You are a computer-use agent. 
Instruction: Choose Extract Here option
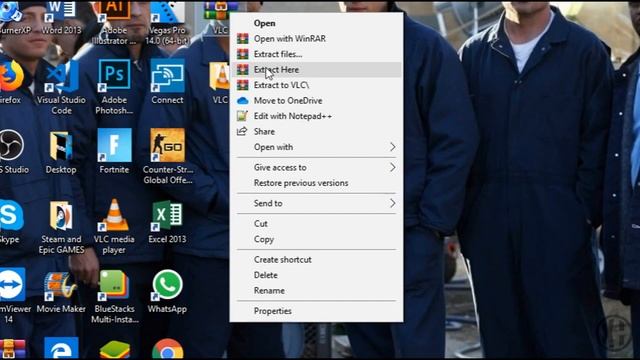316,70
